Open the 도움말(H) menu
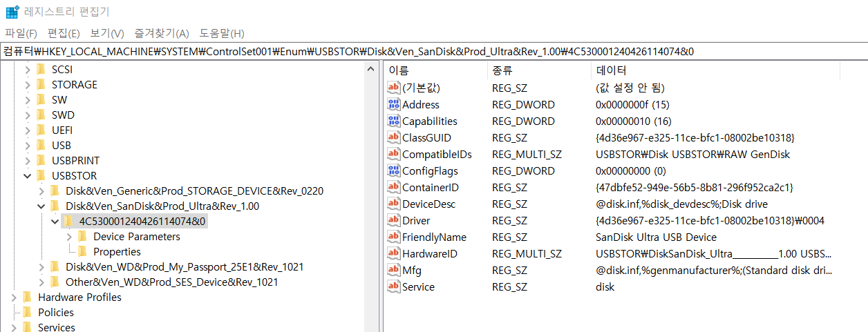868x332 pixels. point(222,33)
